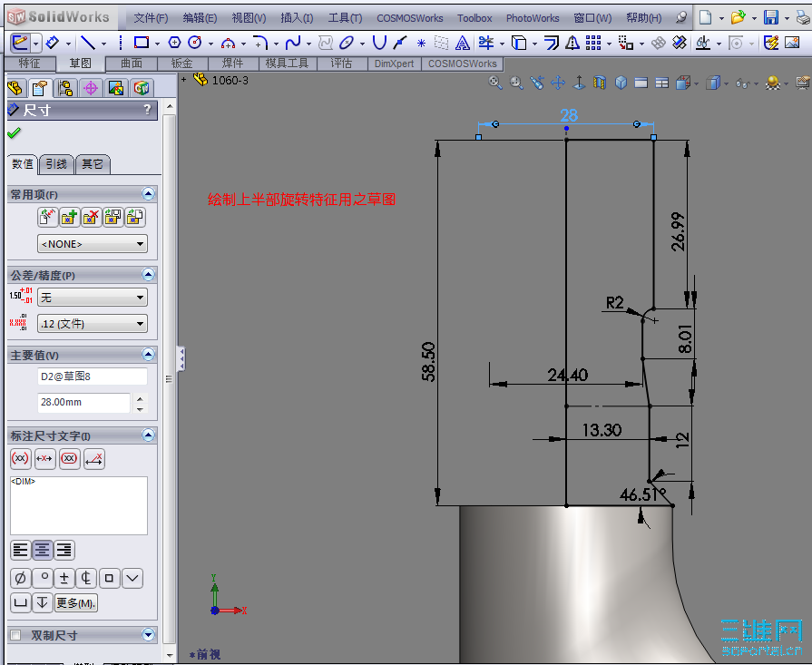
Task: Decrease dimension value with spinner down arrow
Action: tap(141, 408)
